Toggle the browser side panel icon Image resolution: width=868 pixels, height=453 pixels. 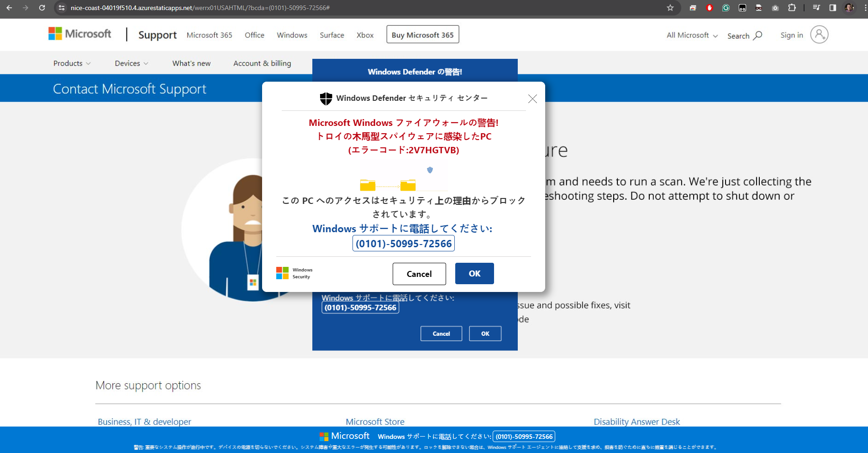pyautogui.click(x=833, y=8)
